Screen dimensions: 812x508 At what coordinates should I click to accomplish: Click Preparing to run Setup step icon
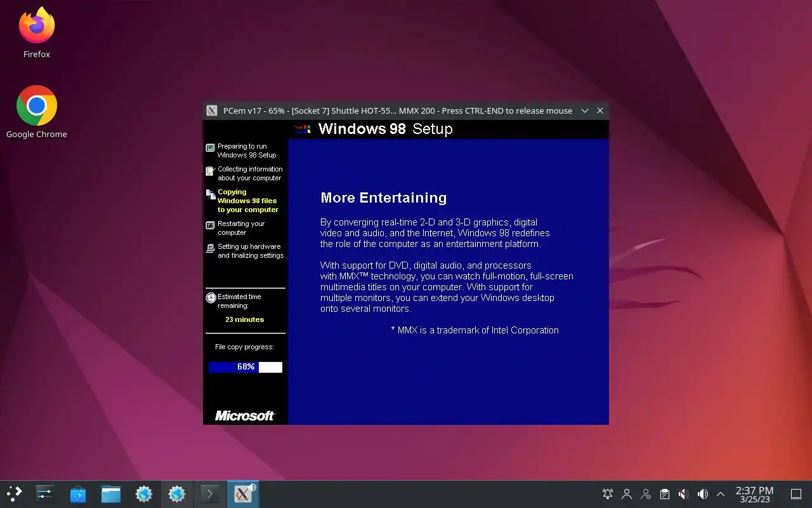(210, 148)
